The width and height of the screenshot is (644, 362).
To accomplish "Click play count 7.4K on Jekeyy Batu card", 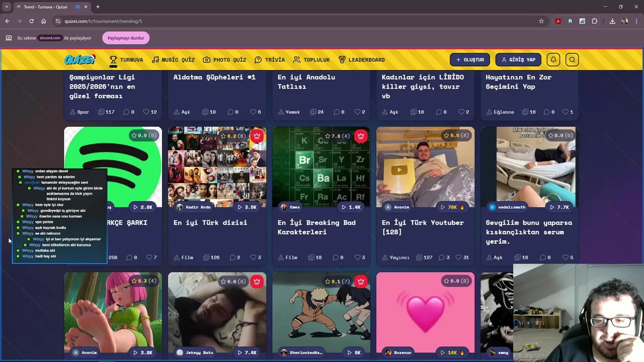I will coord(247,352).
